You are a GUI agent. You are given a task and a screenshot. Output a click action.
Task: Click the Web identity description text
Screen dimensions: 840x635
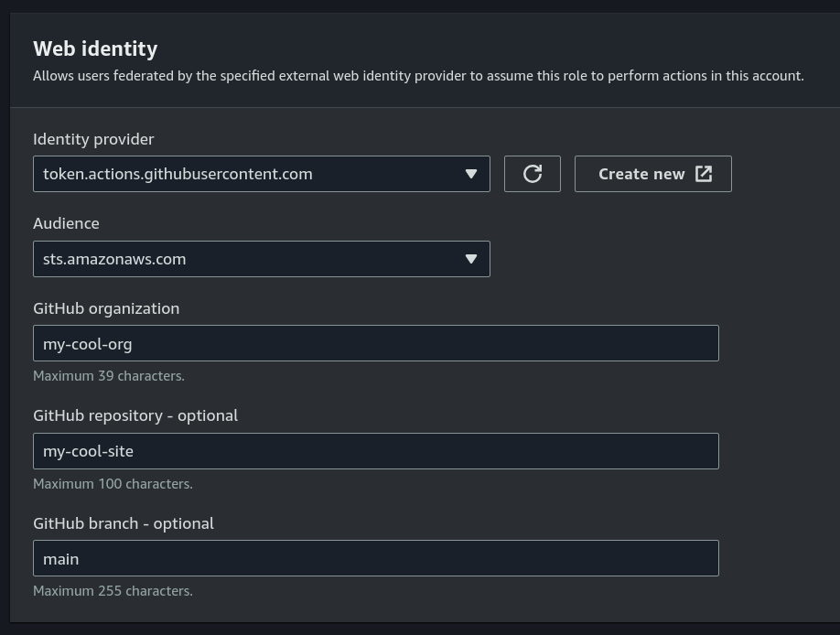point(418,76)
